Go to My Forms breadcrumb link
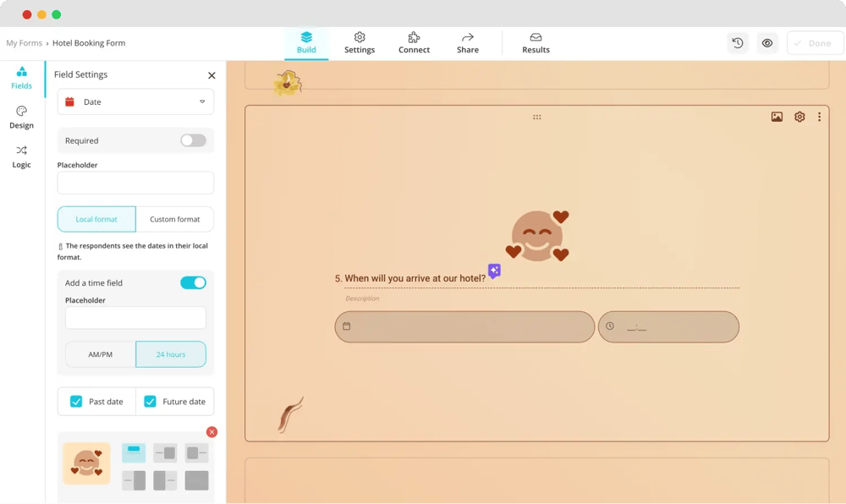The image size is (846, 504). click(x=24, y=43)
